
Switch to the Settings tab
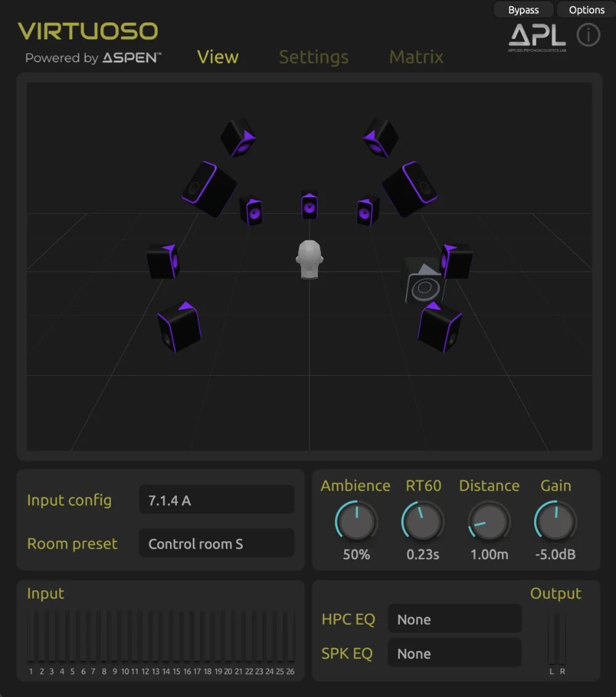tap(314, 57)
